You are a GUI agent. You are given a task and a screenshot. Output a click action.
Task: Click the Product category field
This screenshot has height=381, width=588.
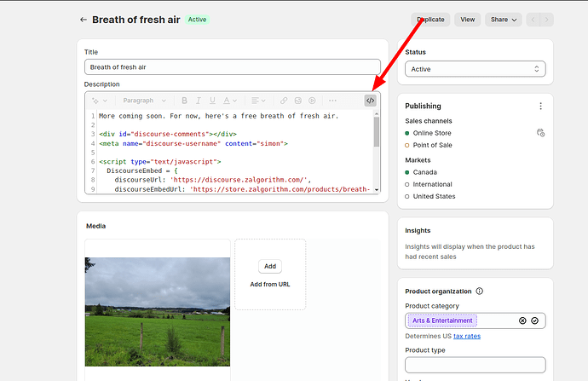(x=476, y=320)
